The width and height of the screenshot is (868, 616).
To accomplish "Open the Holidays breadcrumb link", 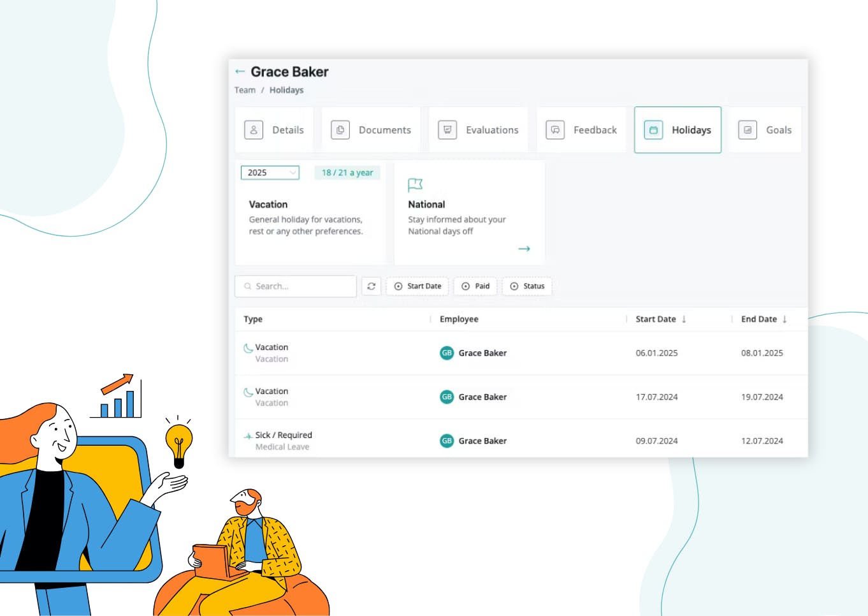I will pyautogui.click(x=286, y=90).
